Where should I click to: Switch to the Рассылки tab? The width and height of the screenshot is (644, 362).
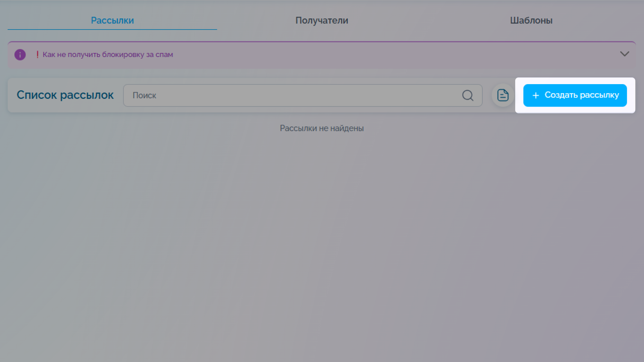(112, 20)
